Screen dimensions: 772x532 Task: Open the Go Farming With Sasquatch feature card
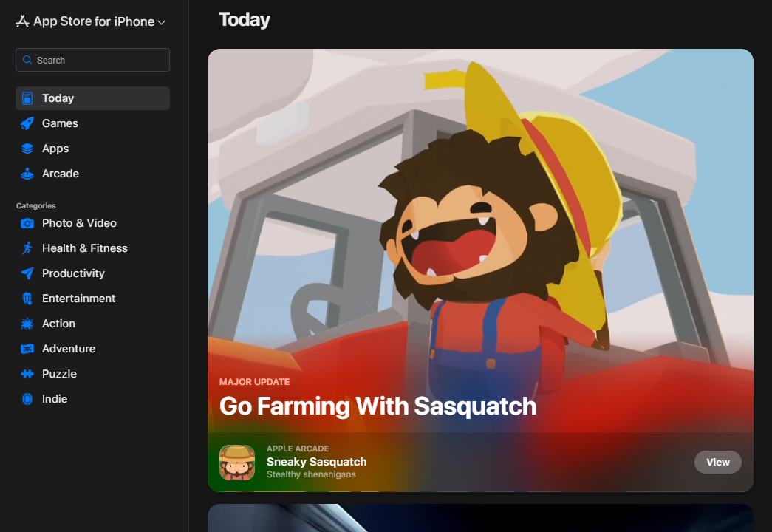pyautogui.click(x=480, y=236)
